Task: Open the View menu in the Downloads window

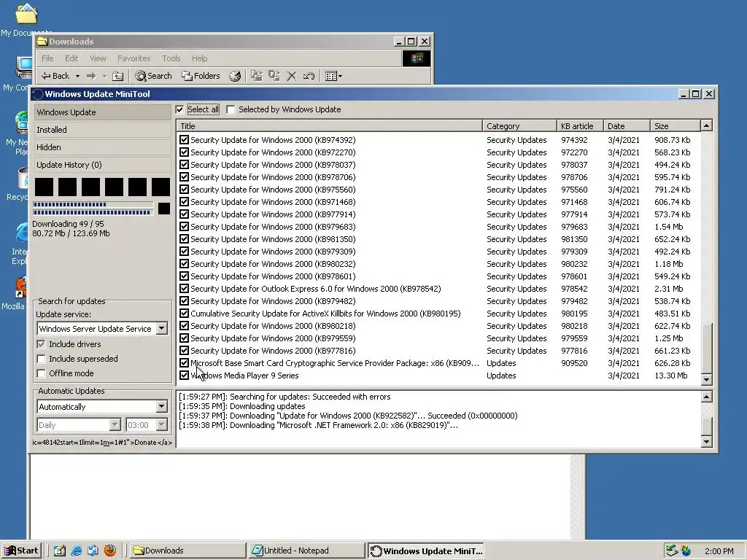Action: pyautogui.click(x=98, y=58)
